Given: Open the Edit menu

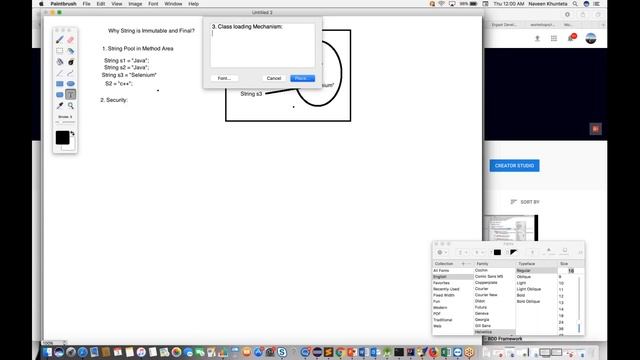Looking at the screenshot, I should point(101,4).
